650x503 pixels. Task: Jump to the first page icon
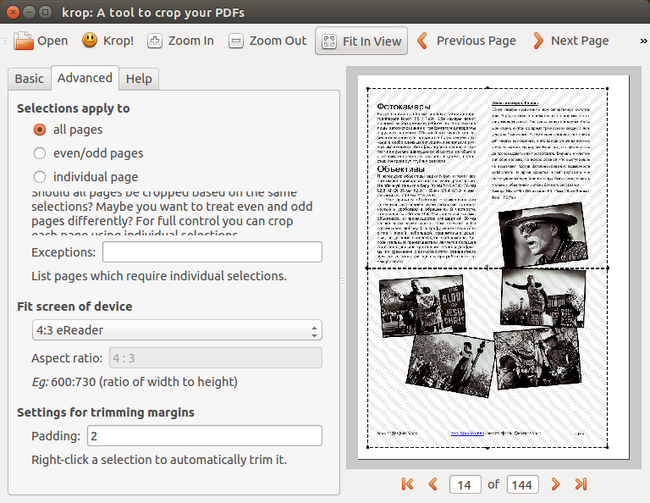point(407,484)
